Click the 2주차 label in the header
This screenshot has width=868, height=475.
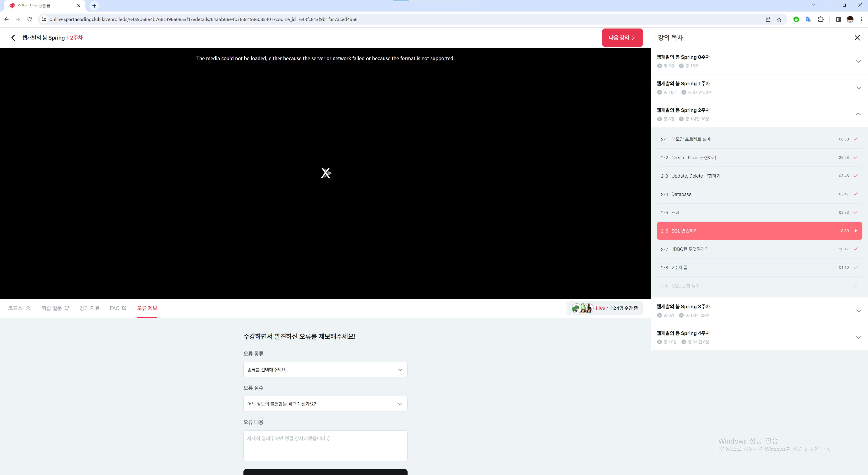[x=76, y=38]
